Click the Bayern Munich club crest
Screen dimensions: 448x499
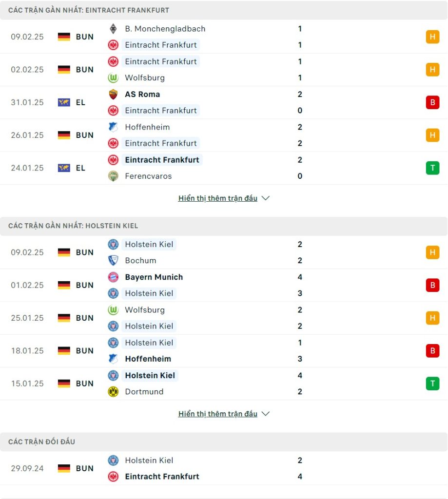click(113, 277)
